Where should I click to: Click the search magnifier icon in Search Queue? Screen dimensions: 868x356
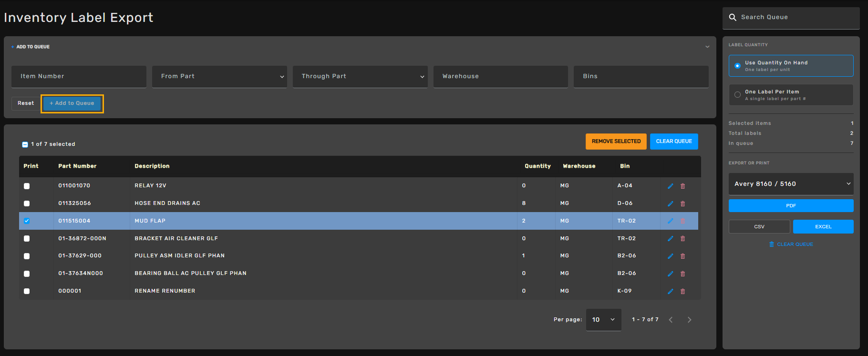(733, 17)
